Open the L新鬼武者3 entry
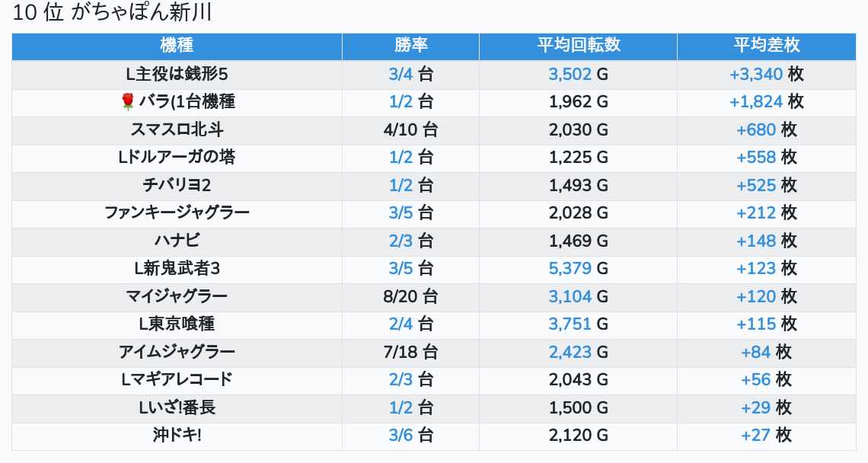Viewport: 868px width, 463px height. tap(177, 269)
